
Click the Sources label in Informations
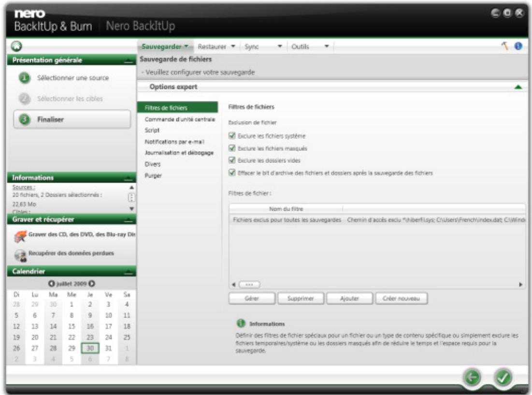tap(23, 187)
